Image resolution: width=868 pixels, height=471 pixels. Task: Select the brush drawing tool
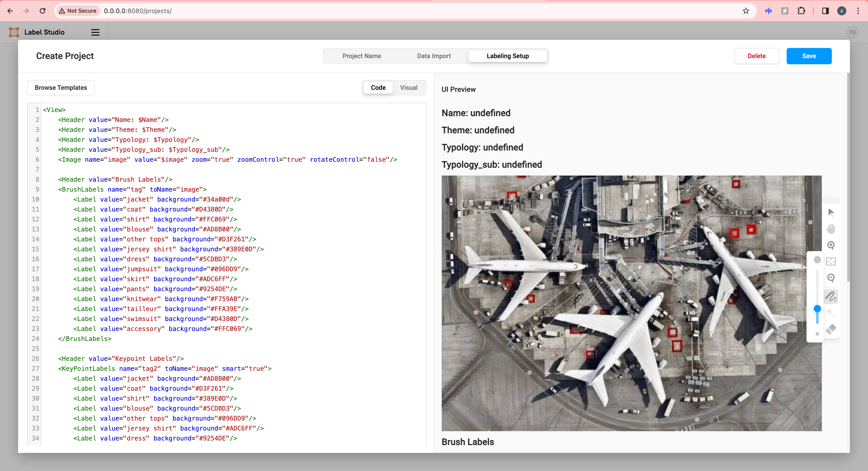[x=831, y=297]
